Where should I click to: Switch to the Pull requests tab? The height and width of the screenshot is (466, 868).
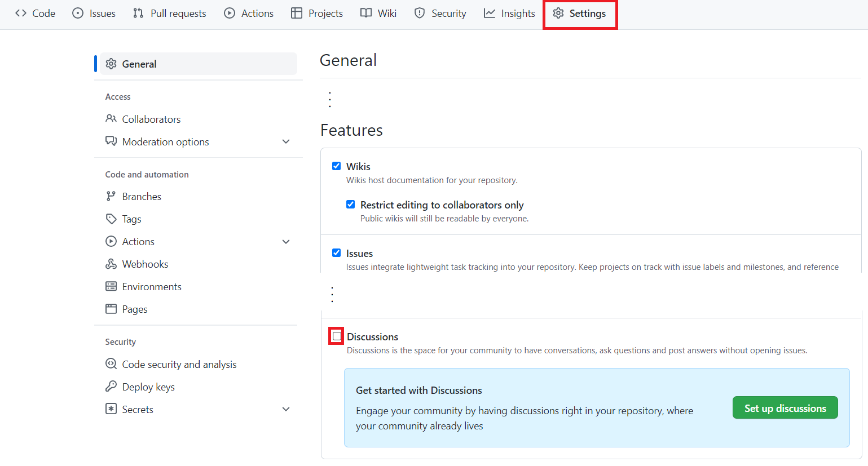(170, 13)
